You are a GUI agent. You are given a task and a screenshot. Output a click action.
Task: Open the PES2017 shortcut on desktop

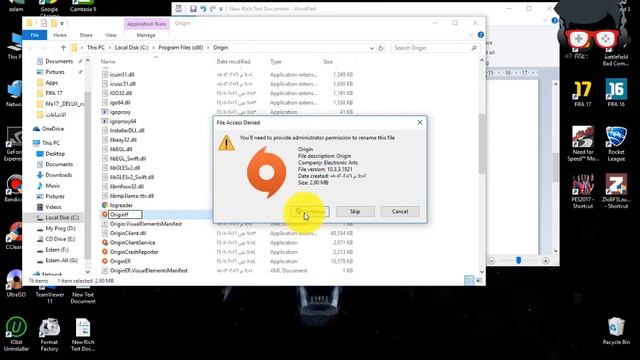pos(583,191)
